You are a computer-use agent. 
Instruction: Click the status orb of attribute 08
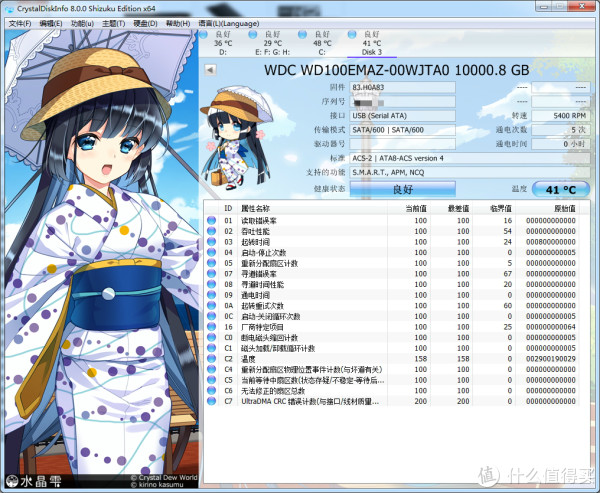click(x=211, y=284)
